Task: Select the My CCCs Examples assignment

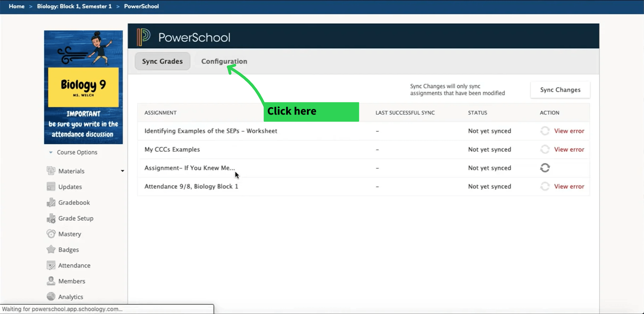Action: 172,149
